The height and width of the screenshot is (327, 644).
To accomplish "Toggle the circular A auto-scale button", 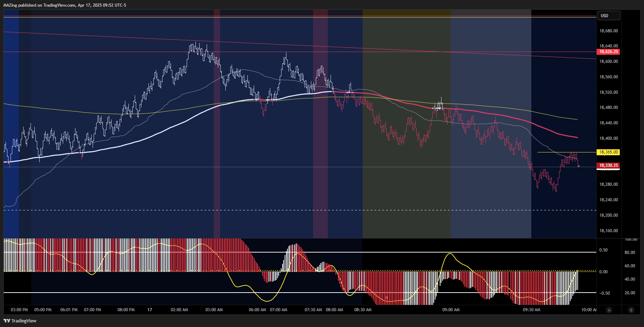I will click(x=609, y=310).
